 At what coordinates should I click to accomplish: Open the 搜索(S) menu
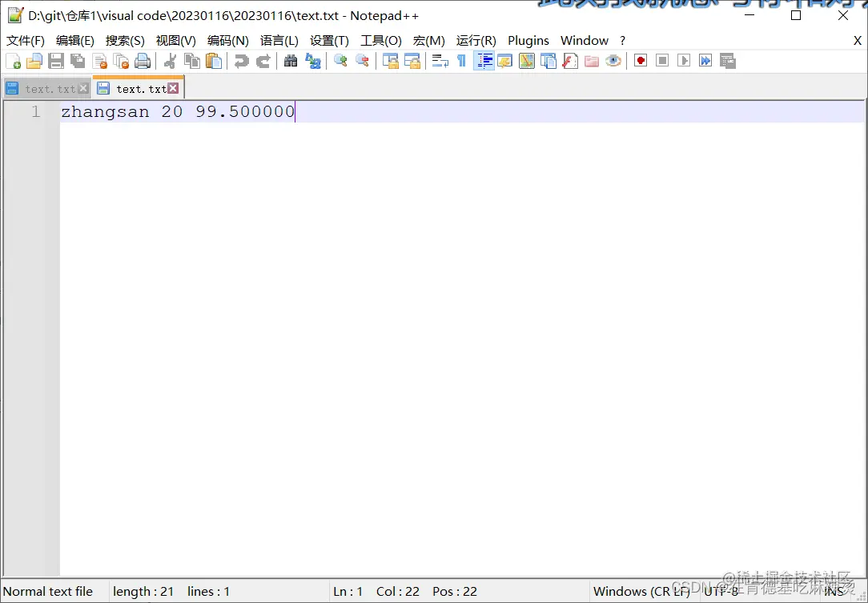(x=125, y=40)
